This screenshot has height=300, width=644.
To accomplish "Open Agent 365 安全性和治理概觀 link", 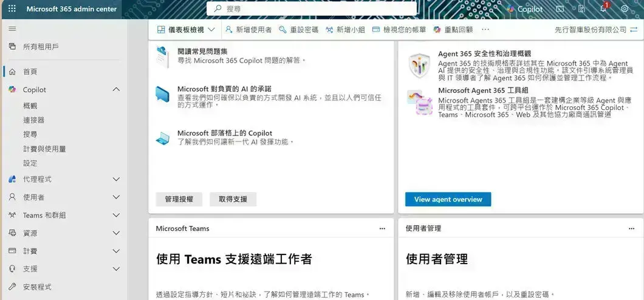I will click(x=485, y=54).
